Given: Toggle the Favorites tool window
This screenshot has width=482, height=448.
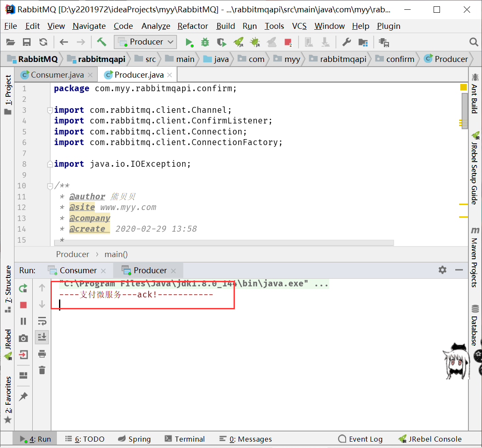Looking at the screenshot, I should click(8, 400).
